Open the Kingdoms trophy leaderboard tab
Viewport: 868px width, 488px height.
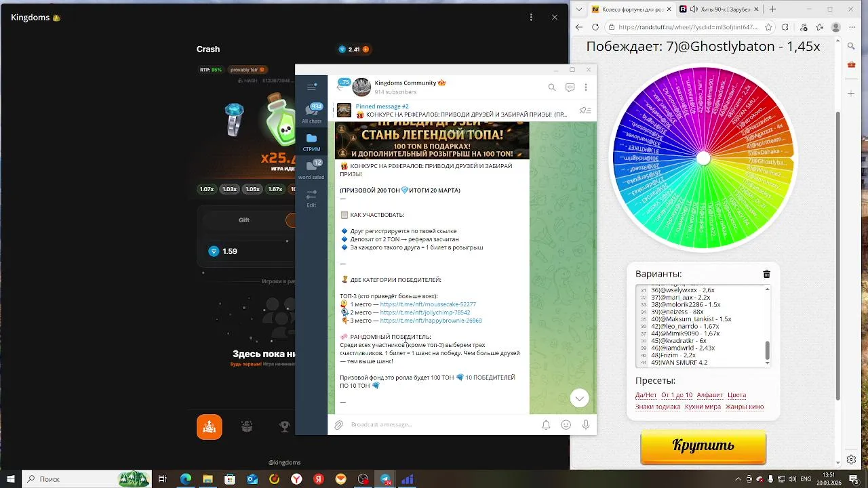pos(285,426)
